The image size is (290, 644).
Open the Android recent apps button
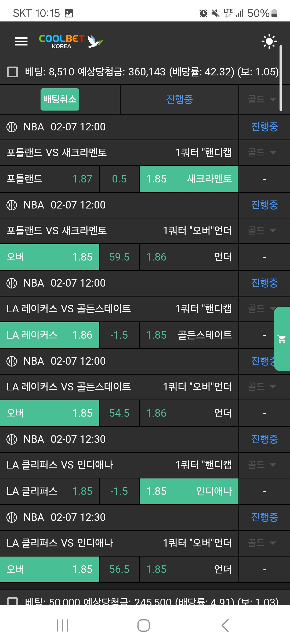63,625
